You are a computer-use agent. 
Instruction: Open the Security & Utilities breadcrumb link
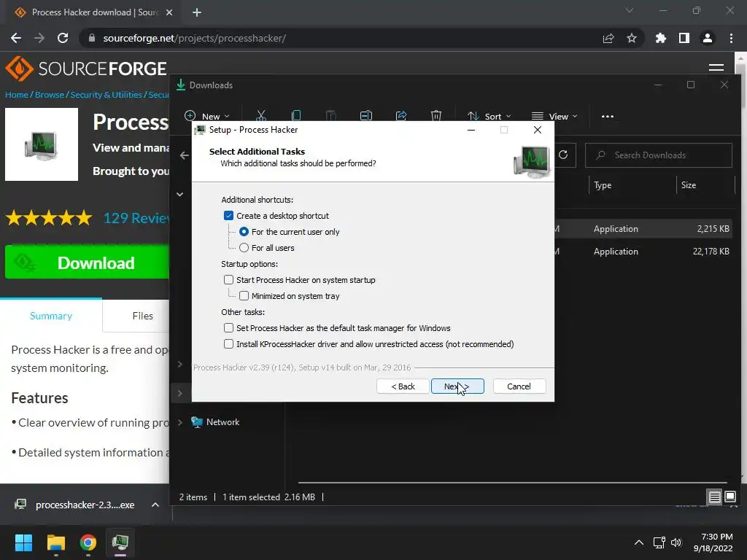(x=107, y=94)
